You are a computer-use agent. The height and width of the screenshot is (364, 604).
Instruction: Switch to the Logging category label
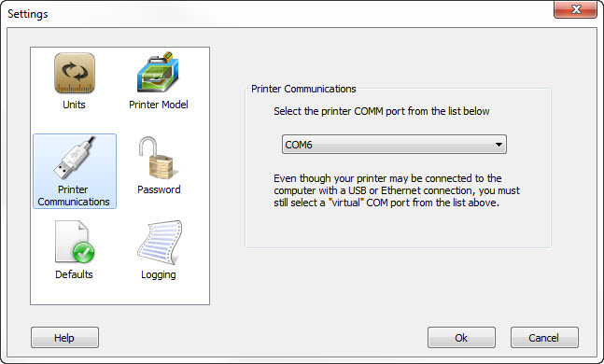click(x=159, y=275)
